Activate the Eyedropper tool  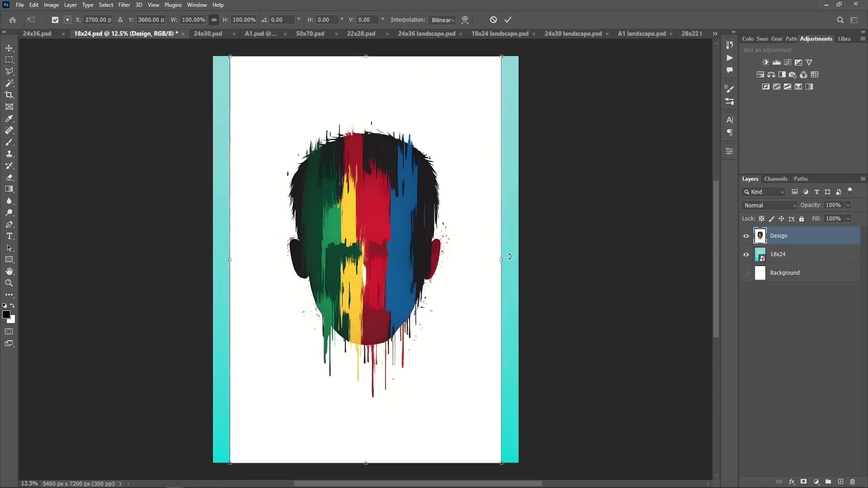pos(9,118)
